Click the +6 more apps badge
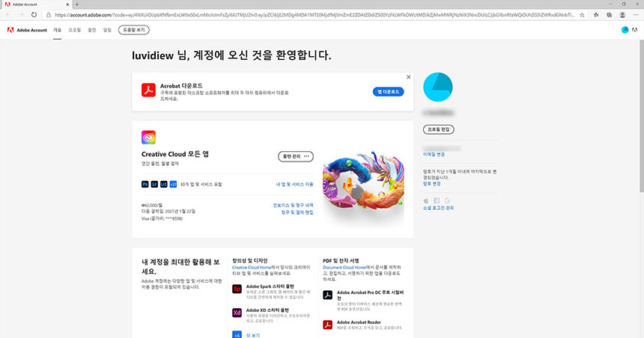This screenshot has height=338, width=644. pyautogui.click(x=237, y=335)
